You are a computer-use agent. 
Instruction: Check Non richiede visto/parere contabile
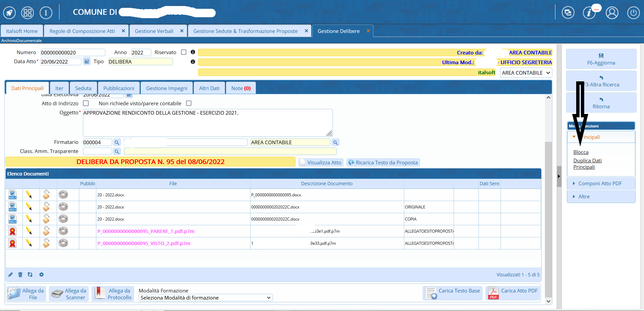coord(189,104)
